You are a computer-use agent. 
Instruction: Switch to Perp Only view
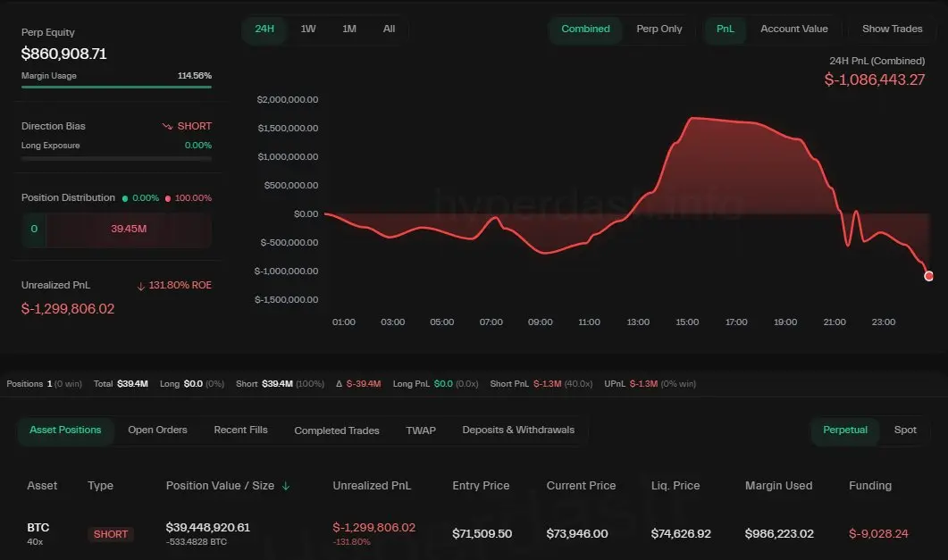(x=659, y=29)
